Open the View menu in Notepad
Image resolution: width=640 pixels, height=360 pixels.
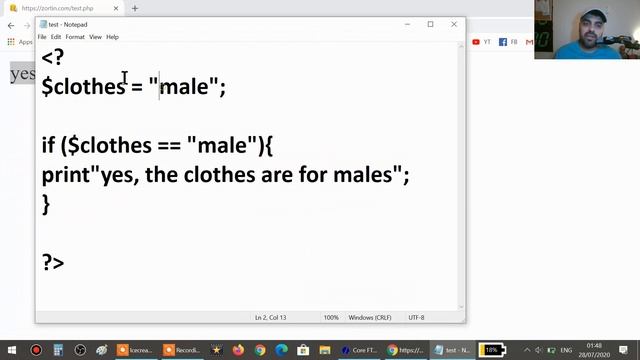(x=96, y=37)
